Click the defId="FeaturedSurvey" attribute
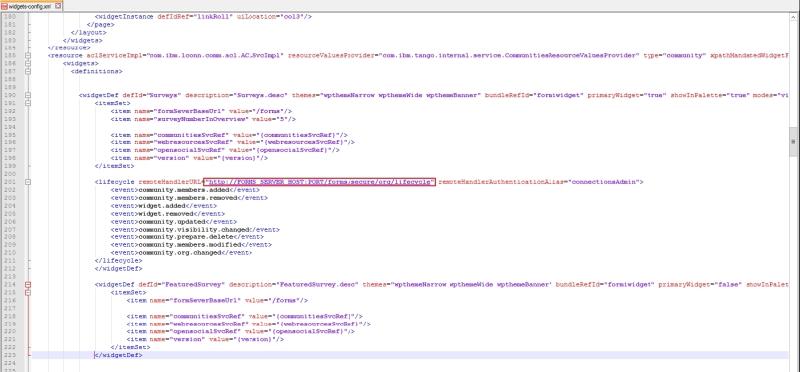The image size is (800, 372). tap(182, 284)
